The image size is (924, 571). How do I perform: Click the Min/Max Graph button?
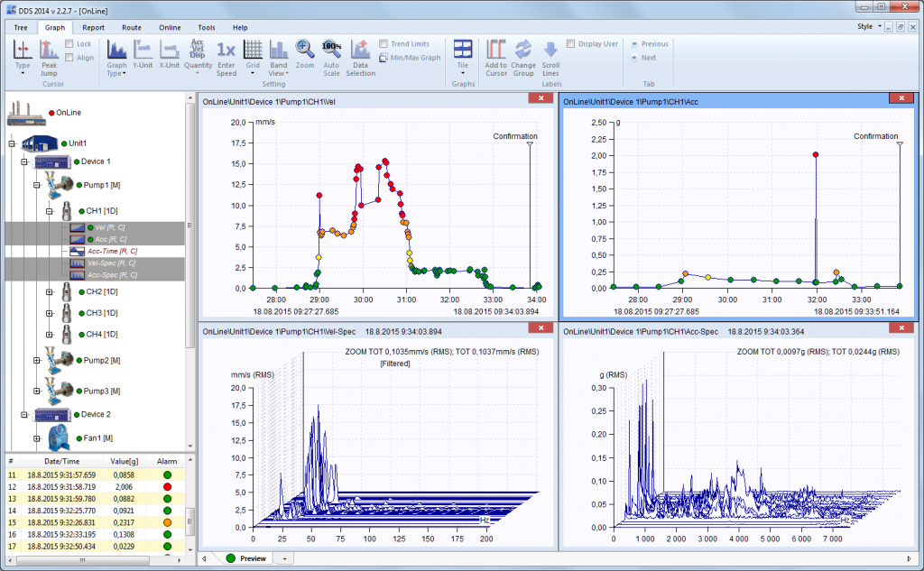[x=411, y=57]
